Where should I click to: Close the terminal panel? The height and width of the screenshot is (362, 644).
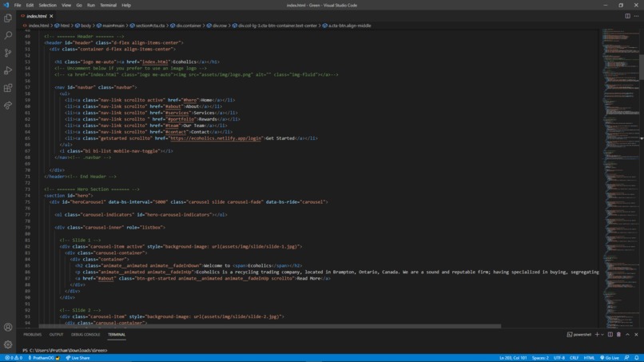[636, 335]
